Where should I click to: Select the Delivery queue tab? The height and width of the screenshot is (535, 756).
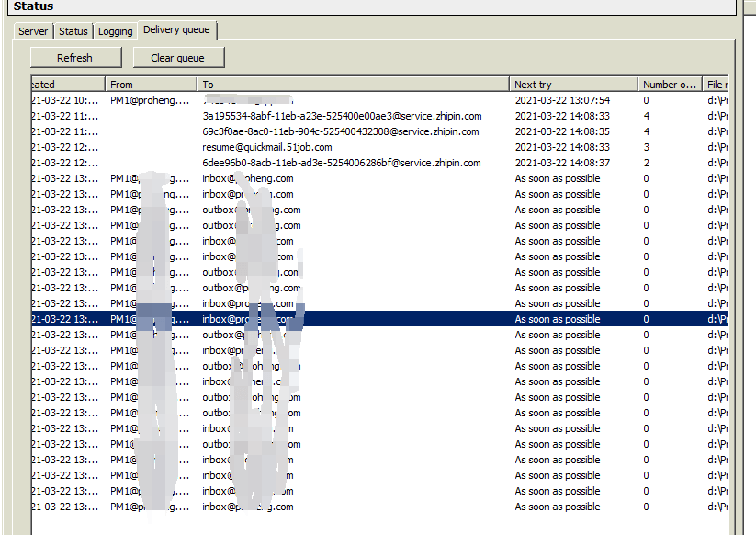click(176, 30)
